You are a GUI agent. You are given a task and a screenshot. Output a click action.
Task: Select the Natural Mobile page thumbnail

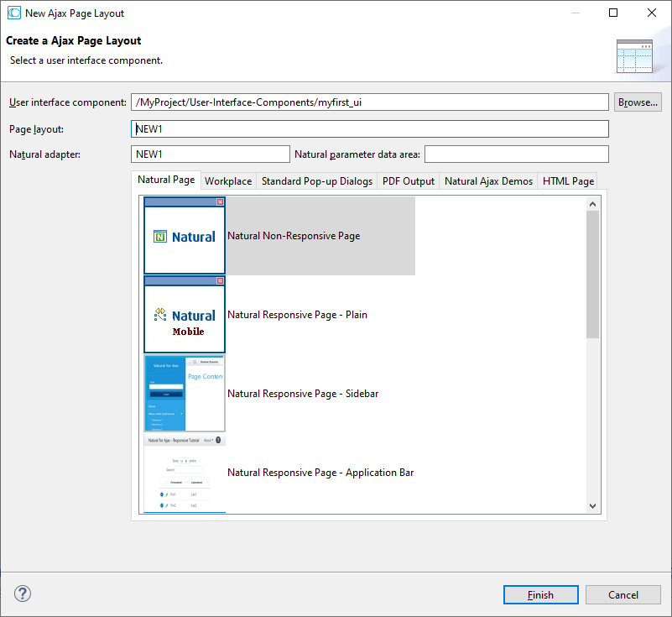(185, 315)
